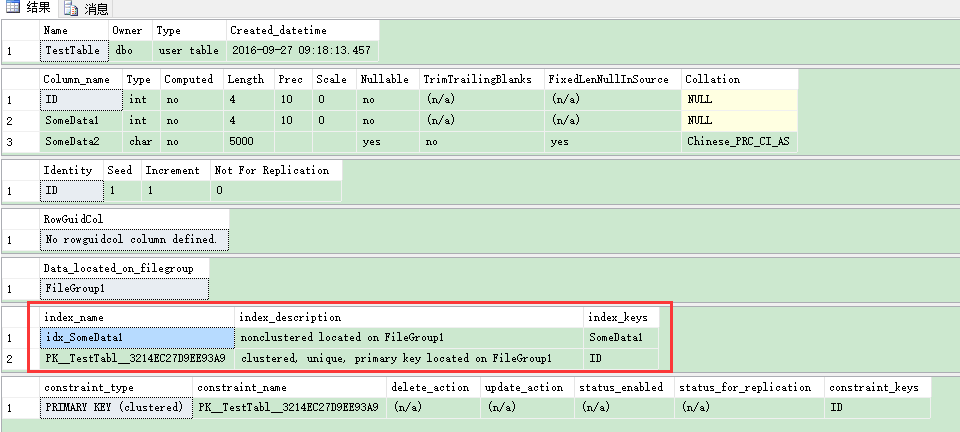Click the Created_datetime column header
Screen dimensions: 960x432
[302, 31]
